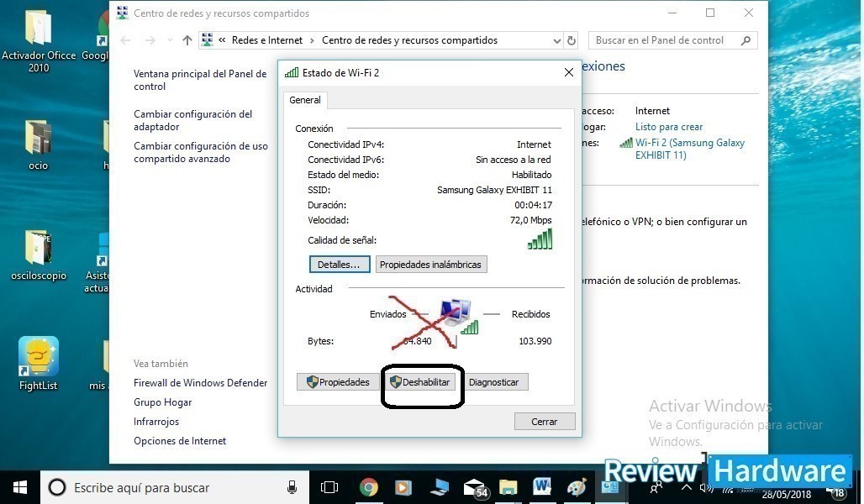The height and width of the screenshot is (504, 864).
Task: Open Cambiar configuración de uso compartido avanzado
Action: (201, 152)
